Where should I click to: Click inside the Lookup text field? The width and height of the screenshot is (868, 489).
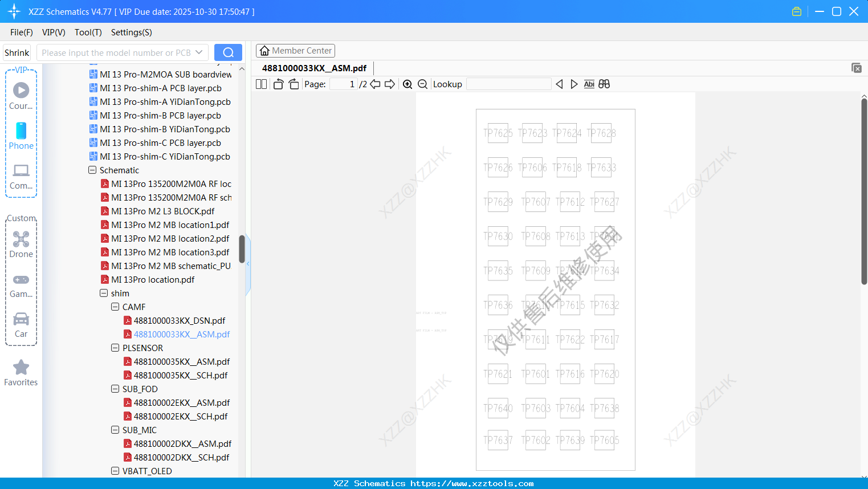[x=508, y=84]
